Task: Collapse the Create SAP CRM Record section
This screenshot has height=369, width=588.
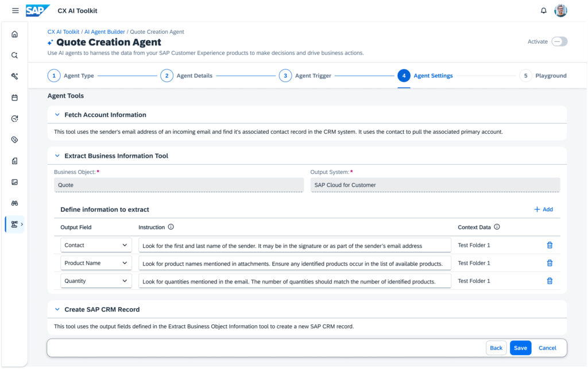Action: point(57,309)
